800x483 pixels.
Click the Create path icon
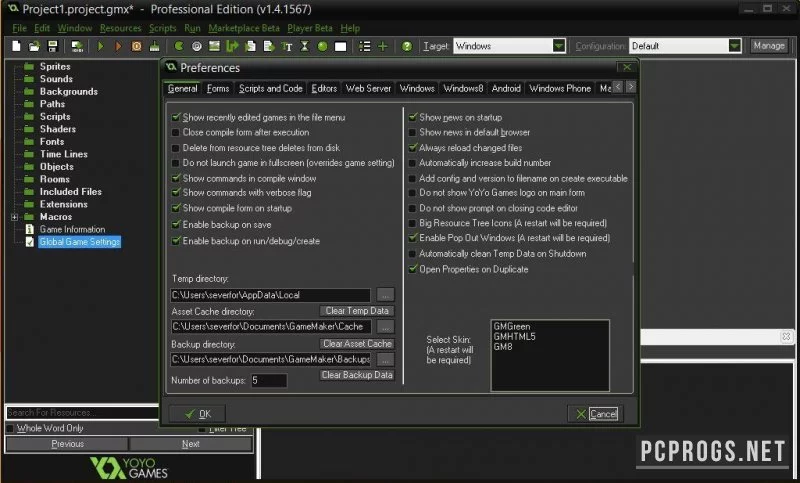click(232, 46)
